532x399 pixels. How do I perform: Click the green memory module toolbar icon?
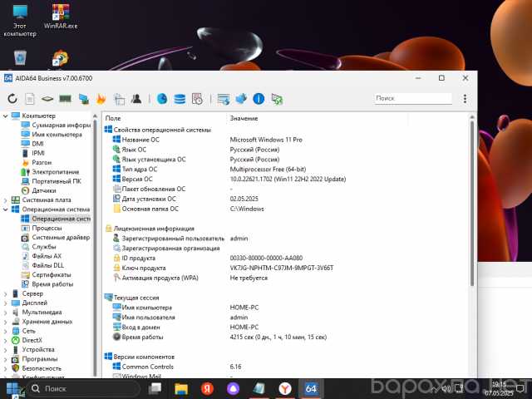click(x=65, y=99)
